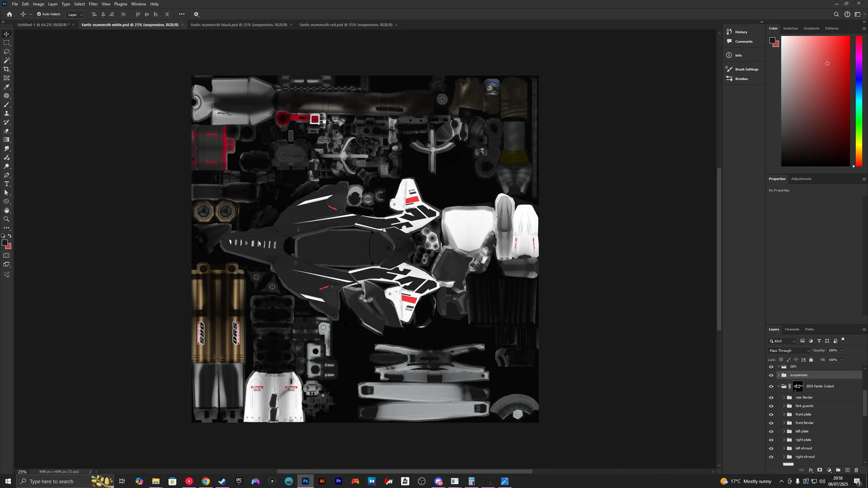This screenshot has width=868, height=488.
Task: Click the Delete layer trash icon
Action: 857,470
